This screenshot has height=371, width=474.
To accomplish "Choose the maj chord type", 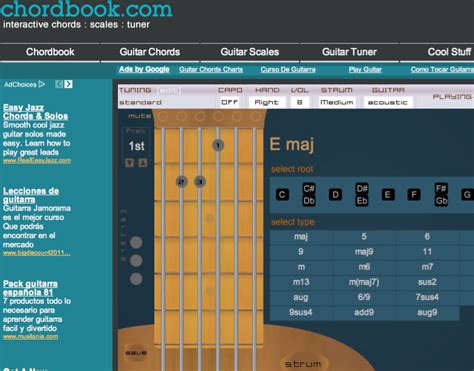I will [x=301, y=237].
